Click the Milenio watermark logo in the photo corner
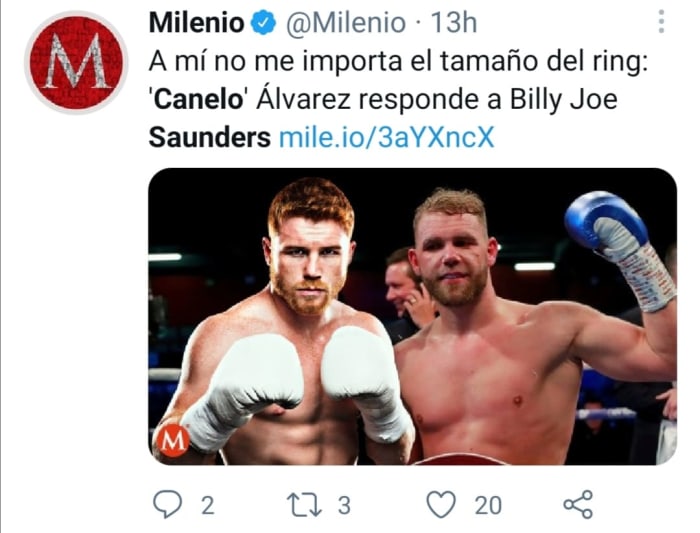This screenshot has width=700, height=533. [x=172, y=440]
